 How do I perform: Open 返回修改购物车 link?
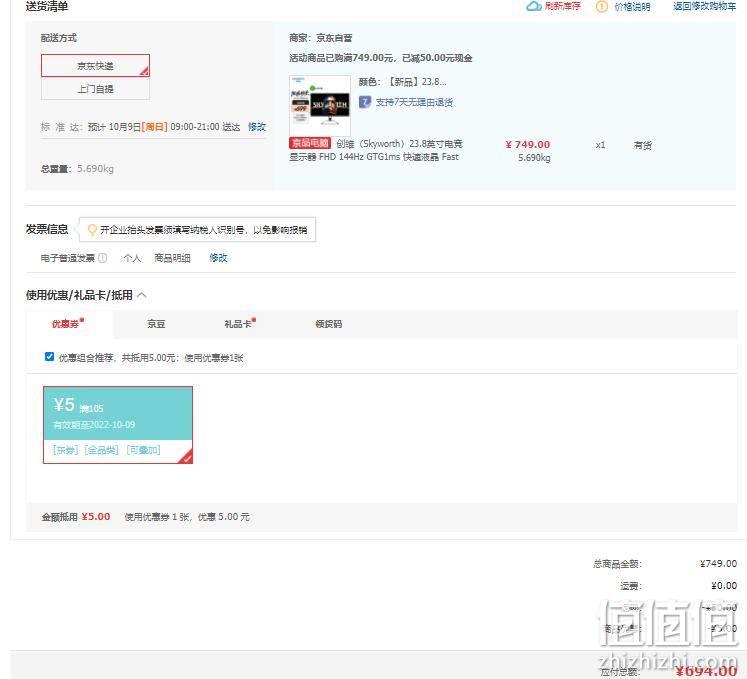704,6
